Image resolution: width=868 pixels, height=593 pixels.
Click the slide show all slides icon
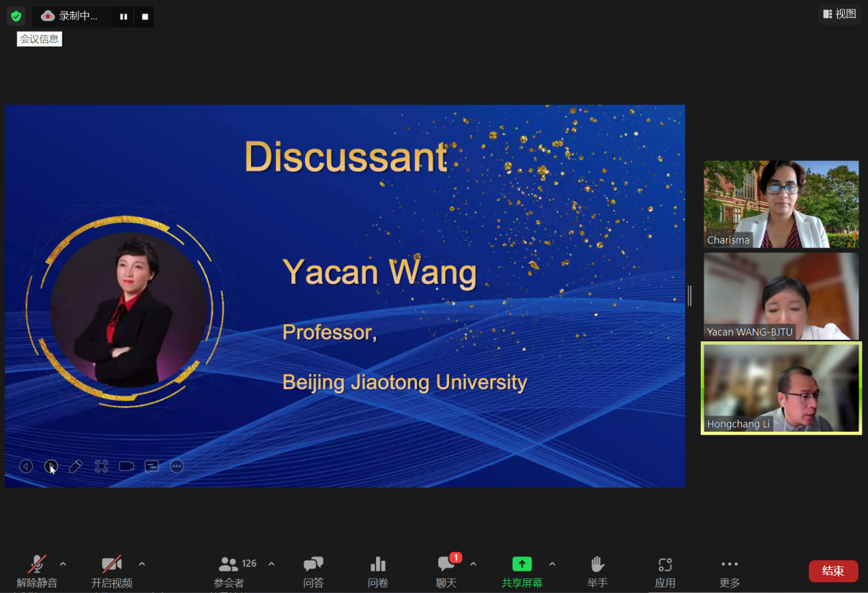[x=101, y=466]
